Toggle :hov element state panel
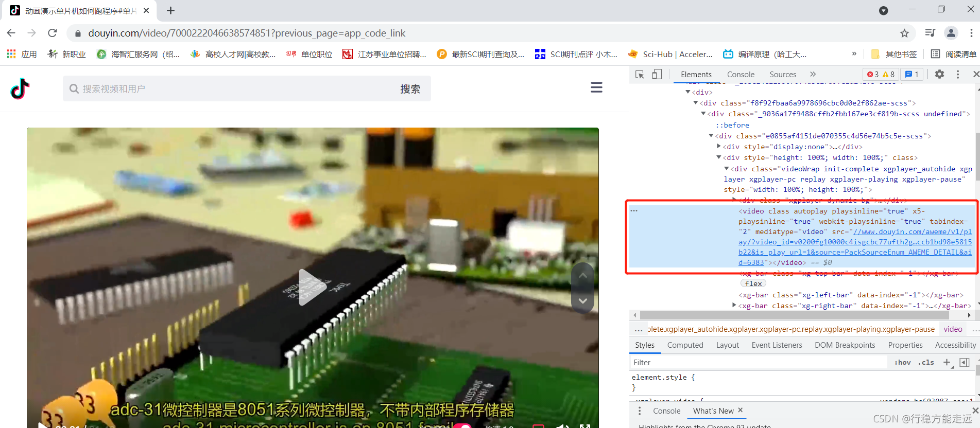Screen dimensions: 980x428 coord(902,363)
